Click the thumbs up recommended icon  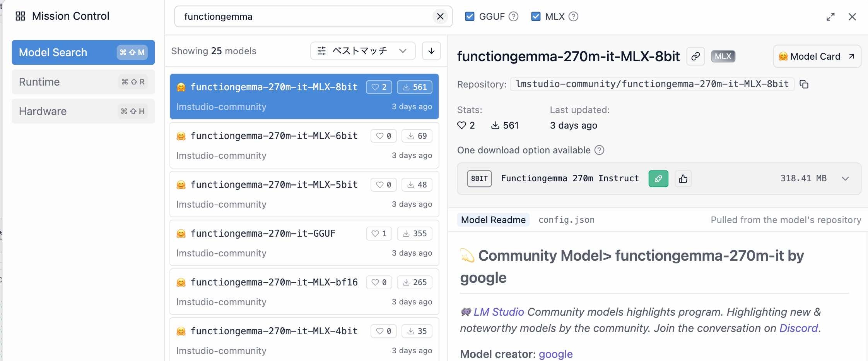click(x=683, y=179)
